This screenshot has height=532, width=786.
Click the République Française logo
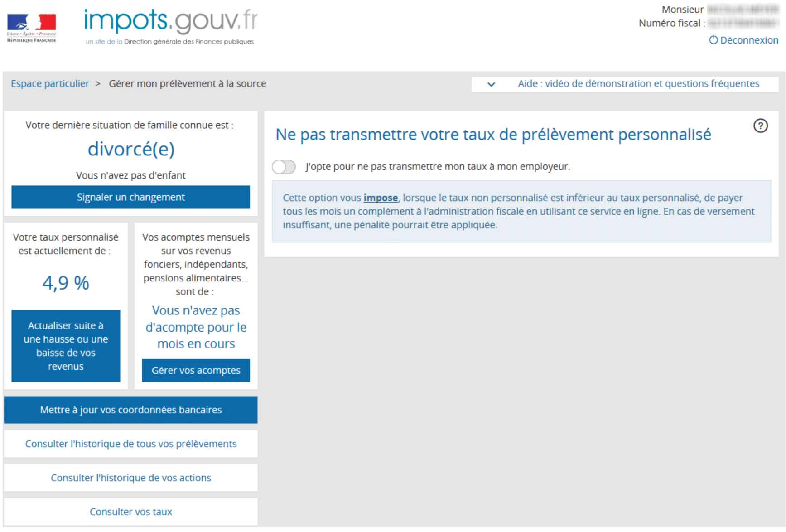(32, 28)
